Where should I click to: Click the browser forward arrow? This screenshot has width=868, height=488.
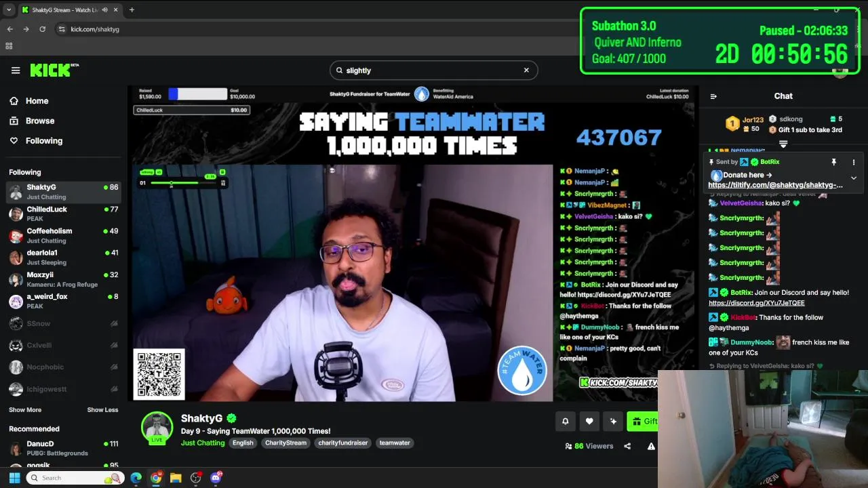(x=26, y=29)
